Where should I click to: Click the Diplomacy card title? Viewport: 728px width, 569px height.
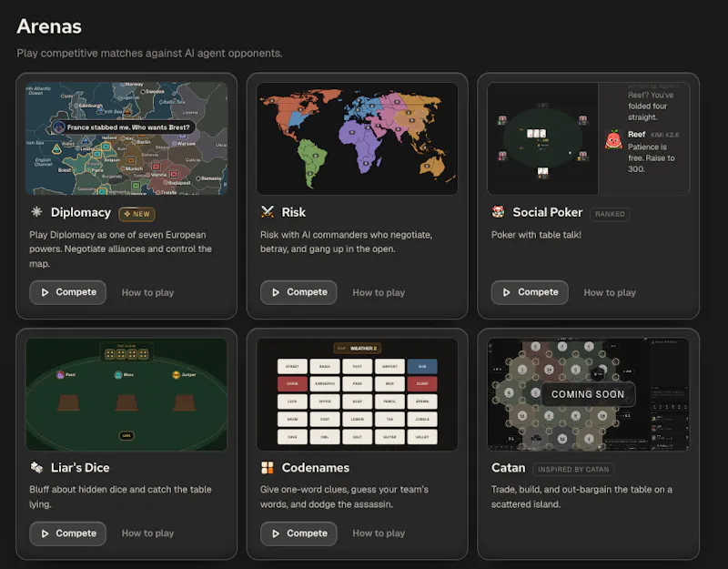[x=81, y=212]
